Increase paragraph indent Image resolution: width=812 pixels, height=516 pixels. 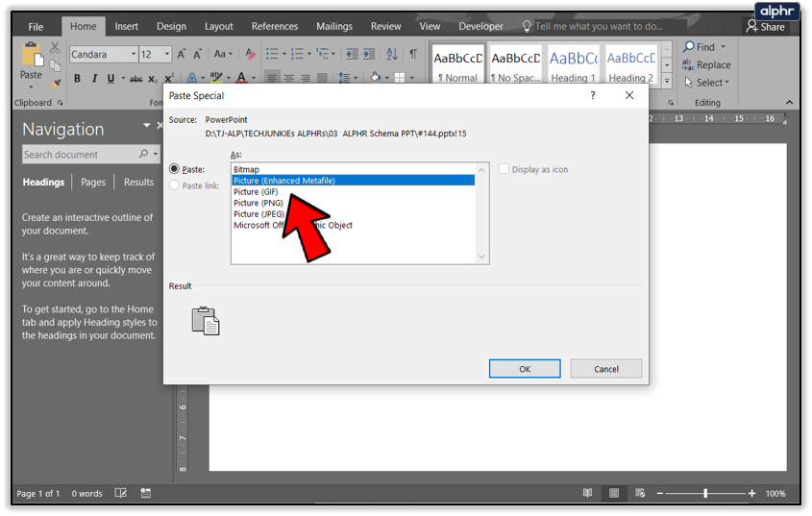tap(369, 54)
